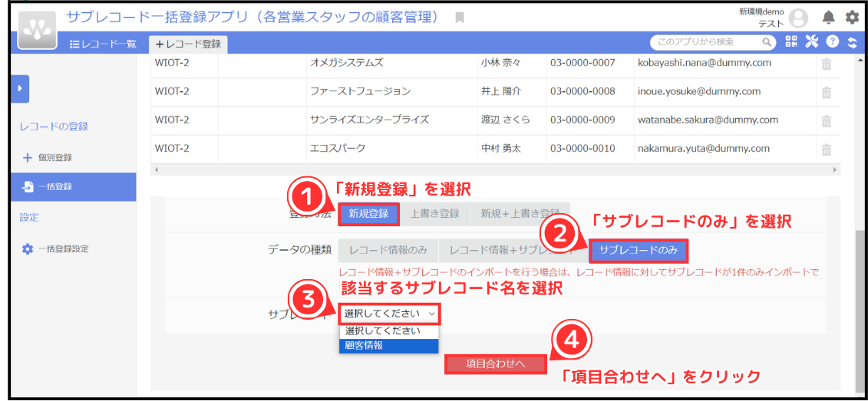868x401 pixels.
Task: Click email watanabe.sakura@dummy.com
Action: point(708,120)
